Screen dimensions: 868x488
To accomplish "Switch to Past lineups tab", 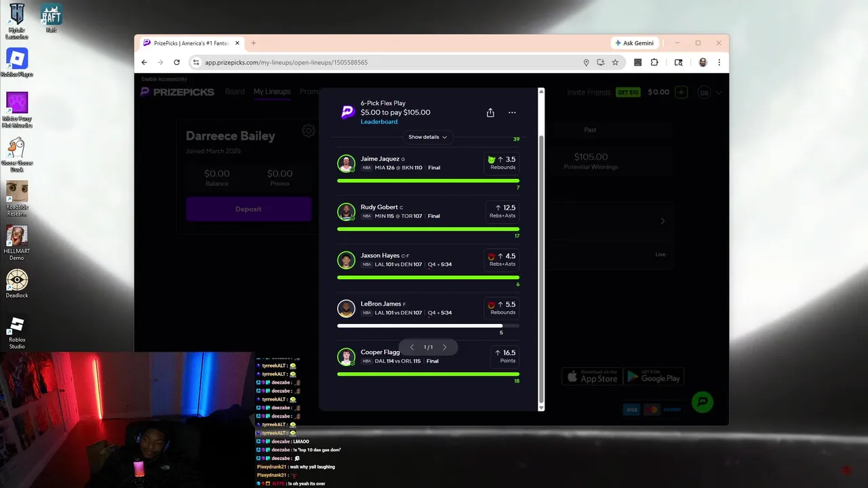I will pos(590,129).
